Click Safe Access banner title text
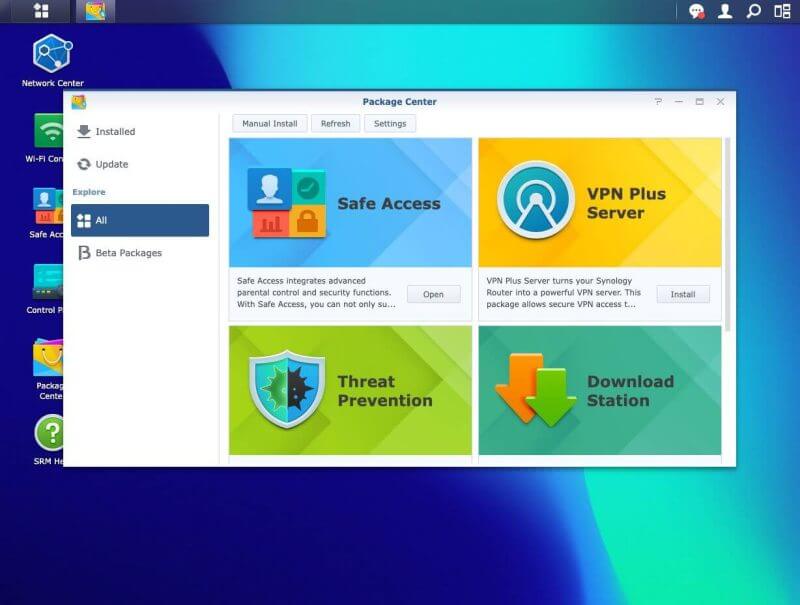This screenshot has height=605, width=800. (389, 204)
